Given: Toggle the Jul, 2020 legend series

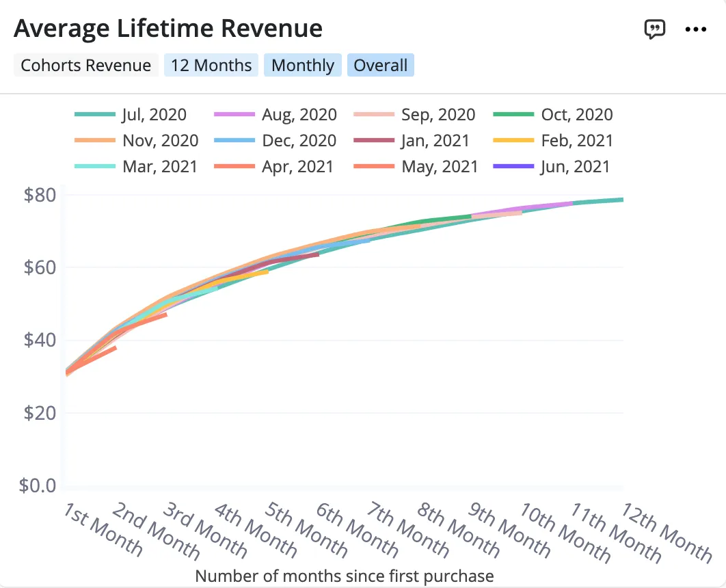Looking at the screenshot, I should 131,114.
